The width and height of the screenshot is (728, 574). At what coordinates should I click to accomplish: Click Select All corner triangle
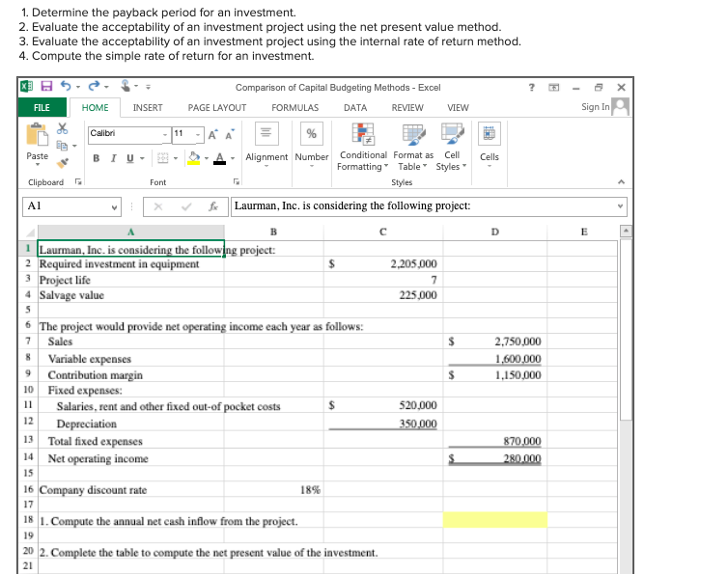(30, 232)
